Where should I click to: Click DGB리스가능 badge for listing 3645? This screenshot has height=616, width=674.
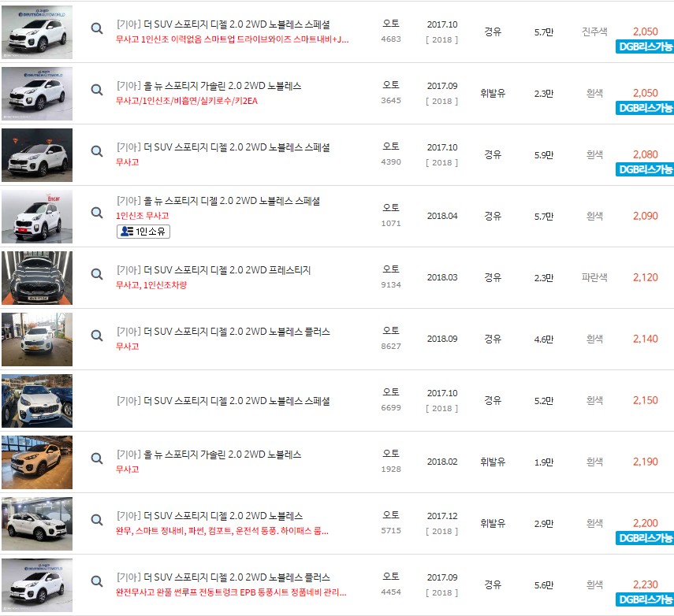645,108
